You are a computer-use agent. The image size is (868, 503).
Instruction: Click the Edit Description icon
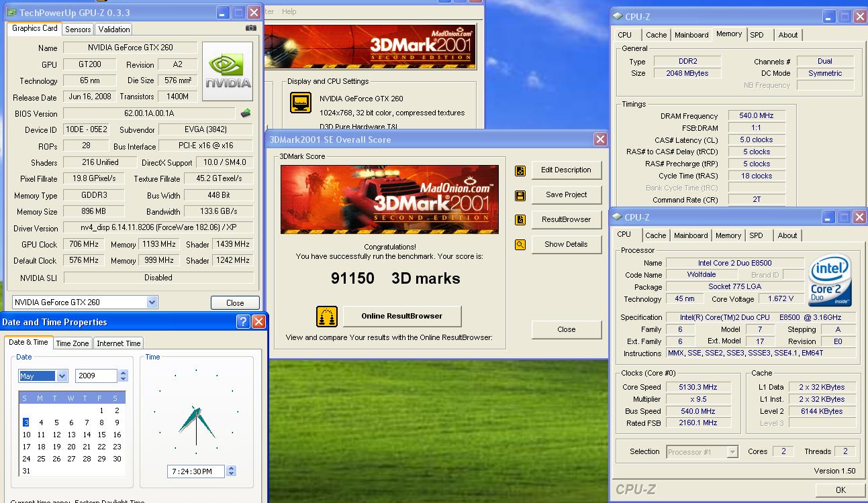pos(520,170)
